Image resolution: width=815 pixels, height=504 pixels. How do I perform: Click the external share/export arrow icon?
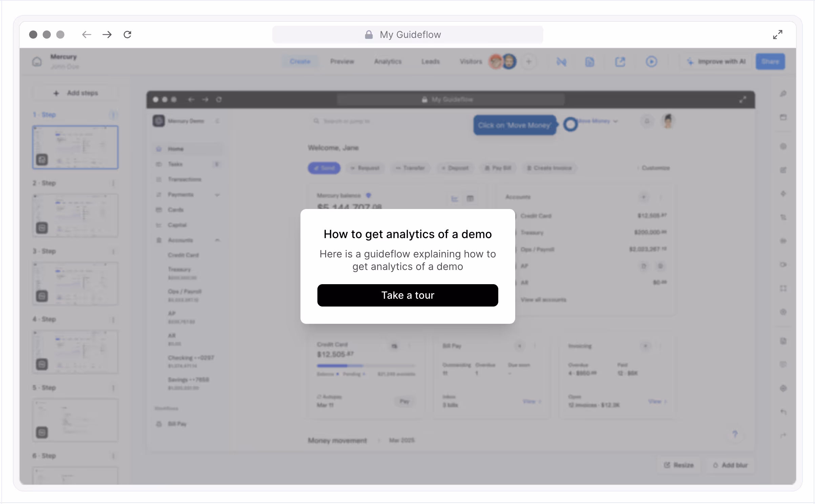(x=620, y=62)
